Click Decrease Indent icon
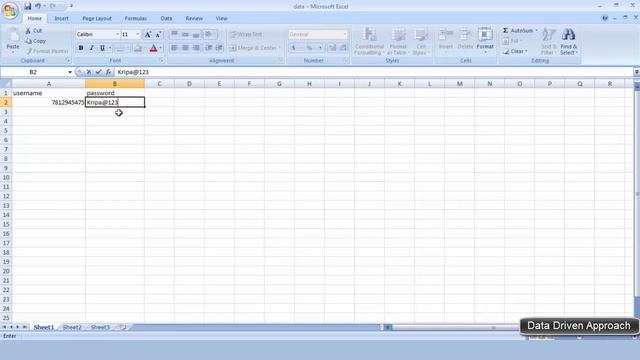 click(209, 48)
